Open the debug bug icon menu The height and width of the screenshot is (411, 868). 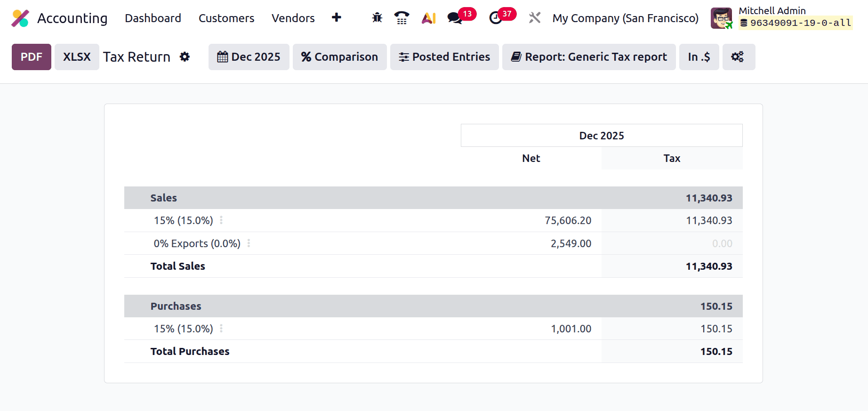[377, 18]
